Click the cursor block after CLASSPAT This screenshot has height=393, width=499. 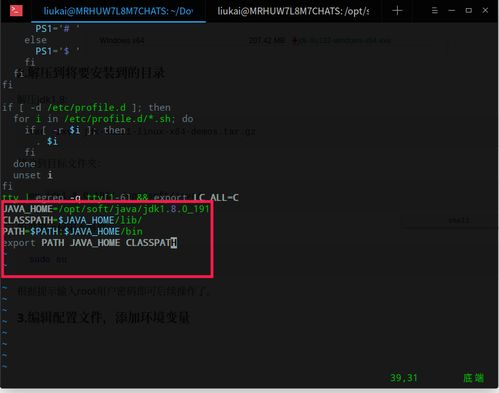(174, 243)
